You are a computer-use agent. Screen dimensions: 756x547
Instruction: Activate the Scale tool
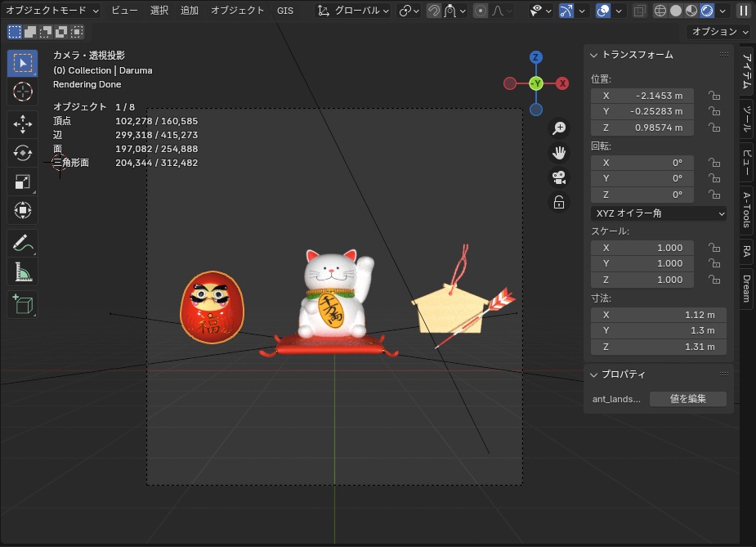(x=22, y=182)
